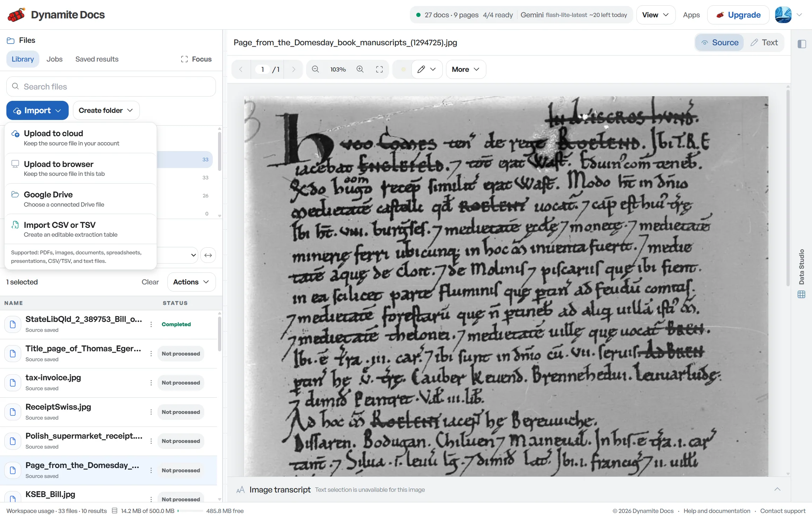
Task: Expand the Actions dropdown
Action: 191,282
